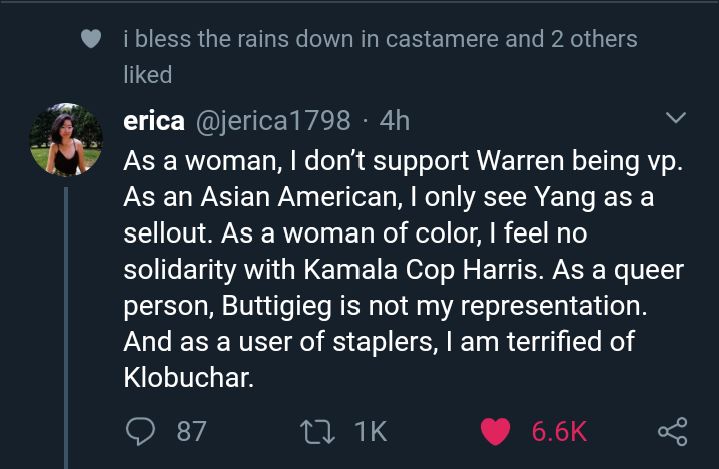Unlike the tweet via the pink heart

[495, 431]
